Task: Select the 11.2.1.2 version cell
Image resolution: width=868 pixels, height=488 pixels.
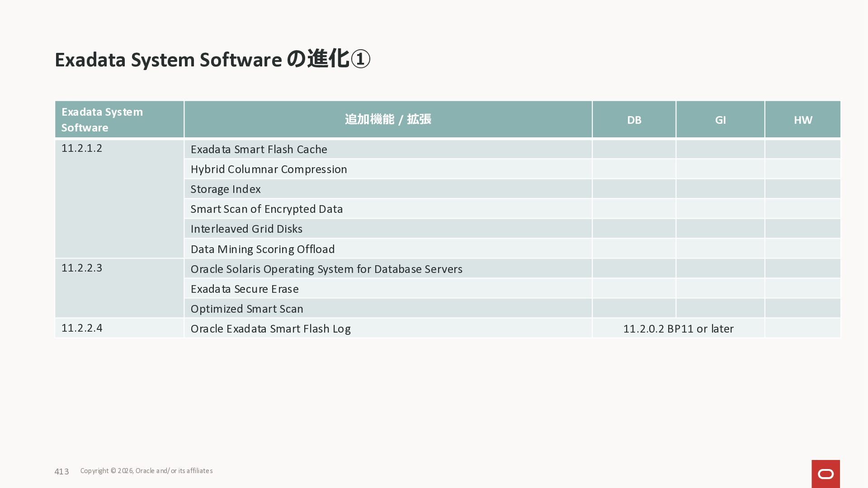Action: click(x=82, y=149)
